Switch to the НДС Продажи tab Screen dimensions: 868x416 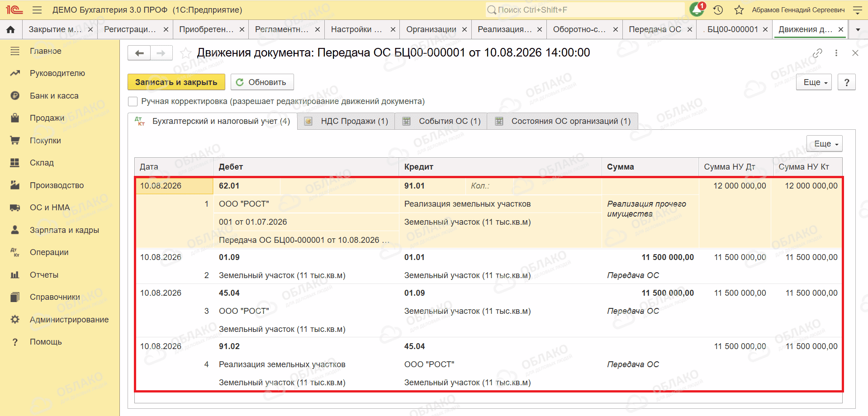346,121
